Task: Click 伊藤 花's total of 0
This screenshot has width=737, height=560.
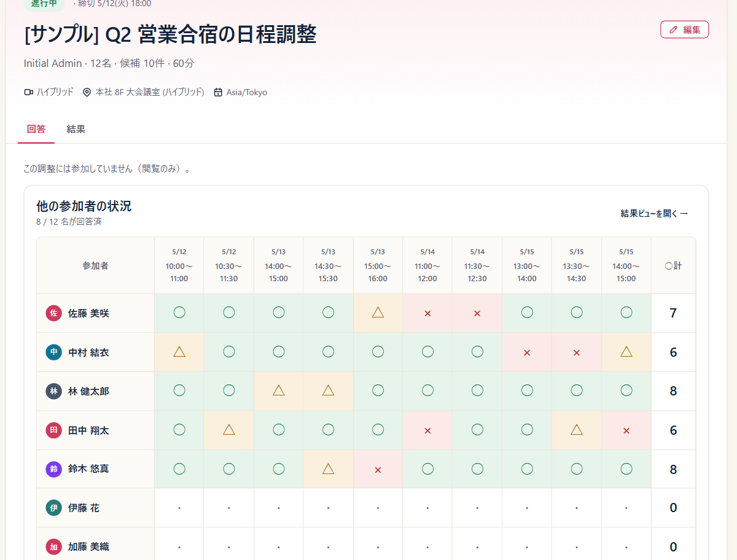Action: (x=673, y=508)
